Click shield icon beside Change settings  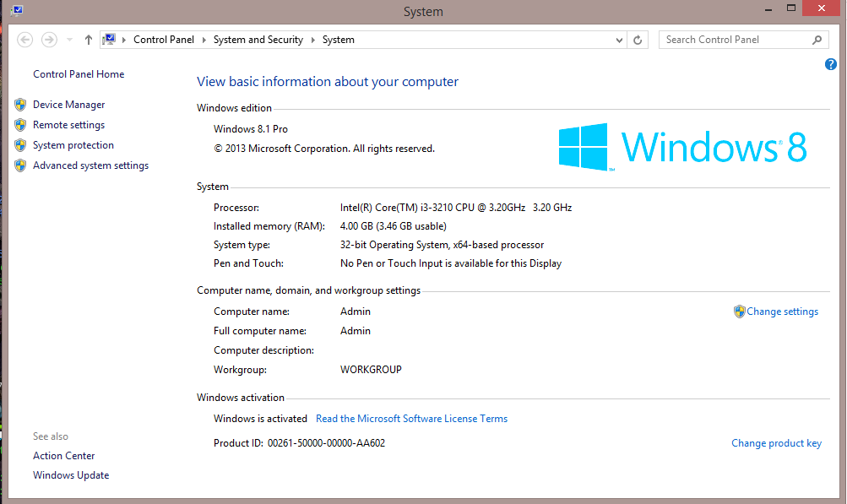point(739,312)
